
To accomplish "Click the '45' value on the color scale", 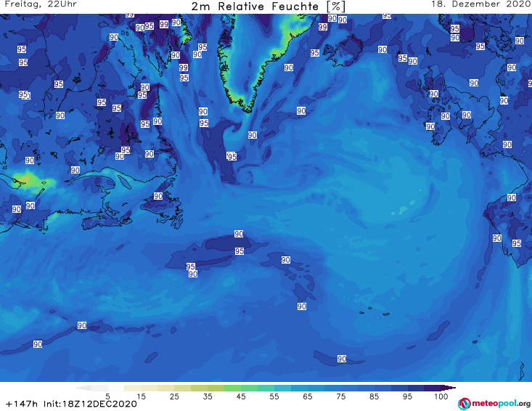I will pos(241,396).
